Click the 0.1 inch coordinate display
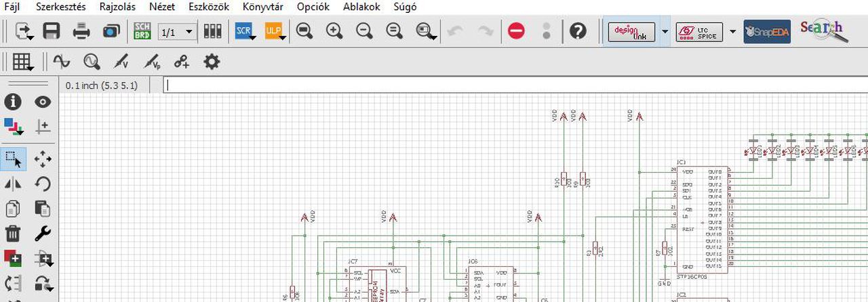 pos(102,85)
